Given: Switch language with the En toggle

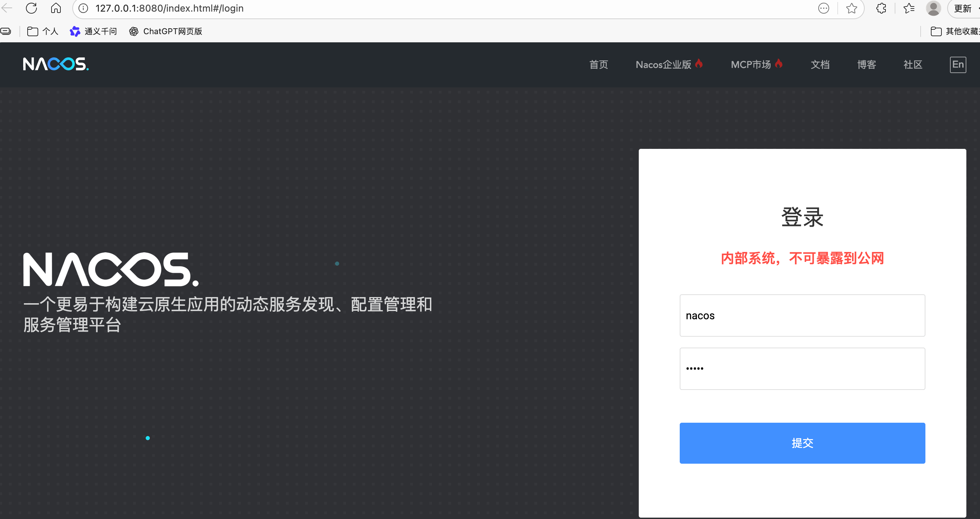Looking at the screenshot, I should pyautogui.click(x=958, y=64).
